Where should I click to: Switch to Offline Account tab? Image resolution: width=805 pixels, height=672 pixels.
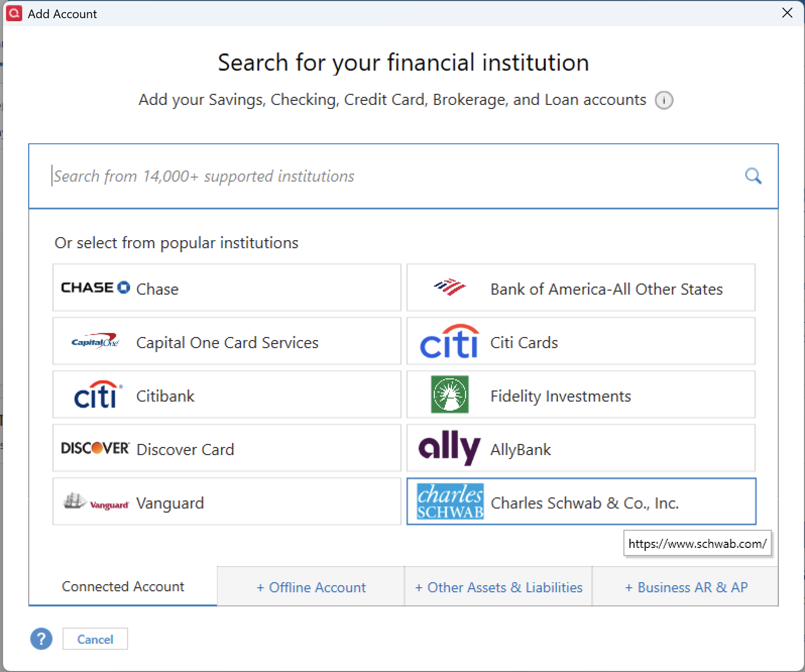[311, 587]
